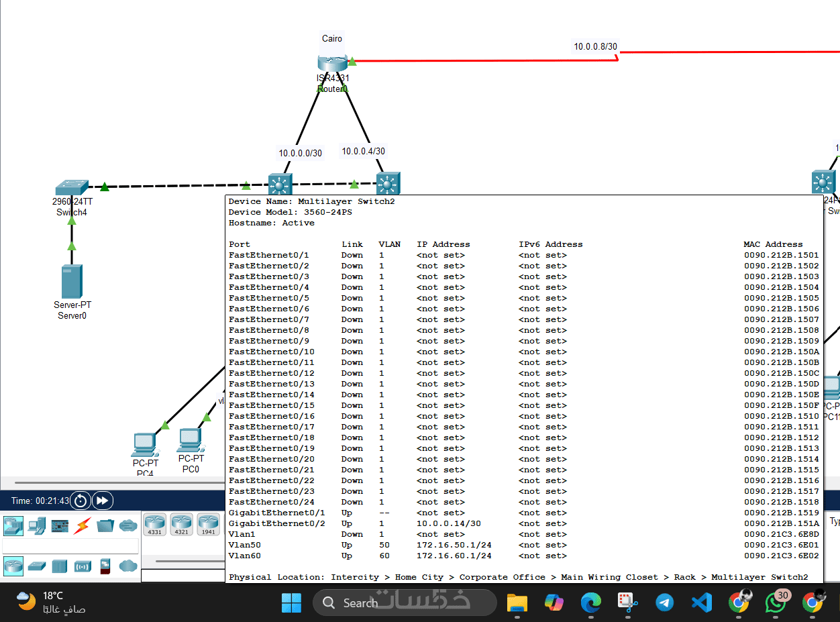
Task: Click Device Model: 3560-24PS text
Action: 291,212
